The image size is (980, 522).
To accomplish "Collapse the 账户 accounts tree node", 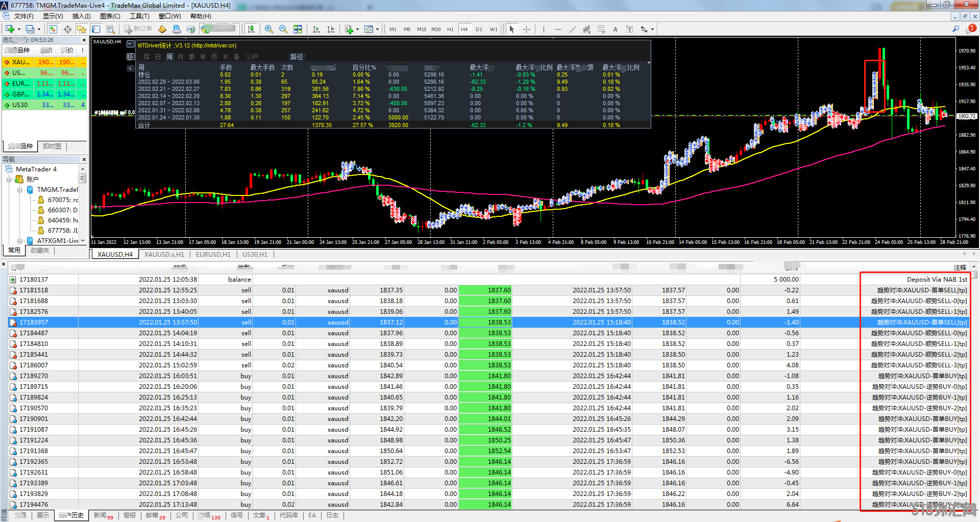I will click(x=9, y=180).
